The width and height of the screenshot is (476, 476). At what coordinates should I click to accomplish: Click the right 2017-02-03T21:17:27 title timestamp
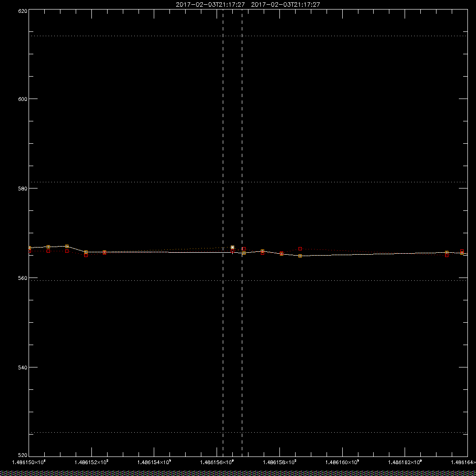click(x=286, y=5)
